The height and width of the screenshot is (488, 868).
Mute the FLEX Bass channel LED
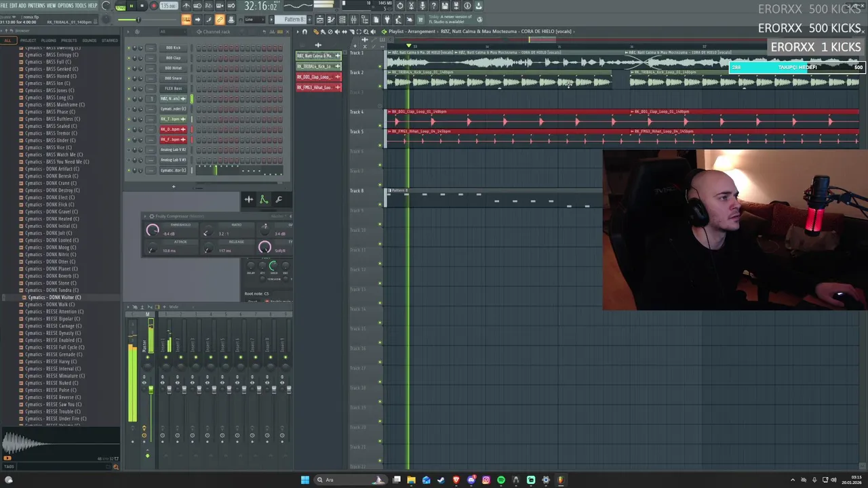[x=129, y=89]
